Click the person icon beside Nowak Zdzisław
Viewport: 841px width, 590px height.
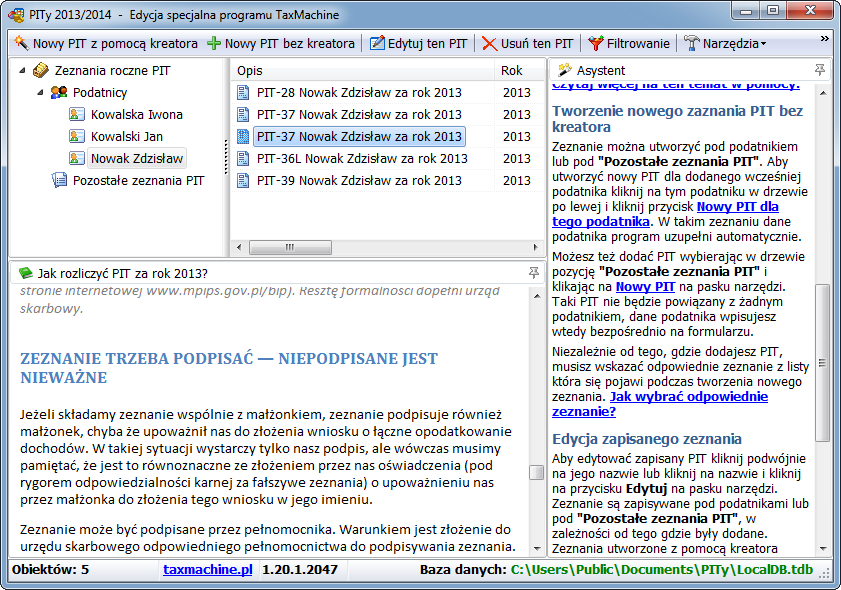coord(77,158)
